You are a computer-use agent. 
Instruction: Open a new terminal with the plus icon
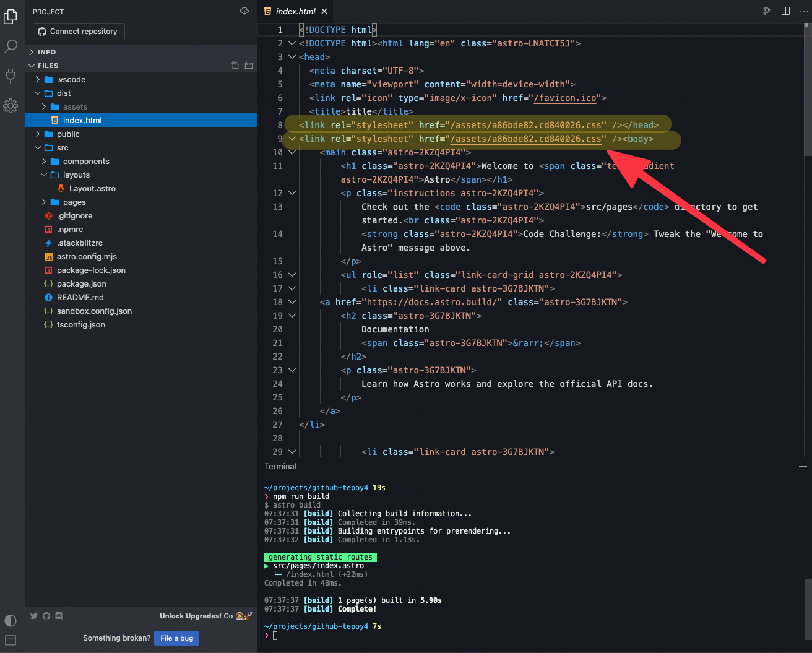coord(803,467)
